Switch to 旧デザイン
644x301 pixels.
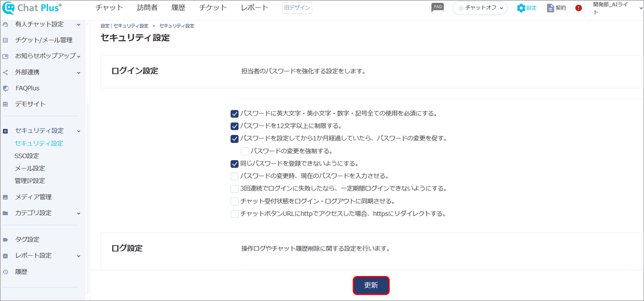pos(297,8)
